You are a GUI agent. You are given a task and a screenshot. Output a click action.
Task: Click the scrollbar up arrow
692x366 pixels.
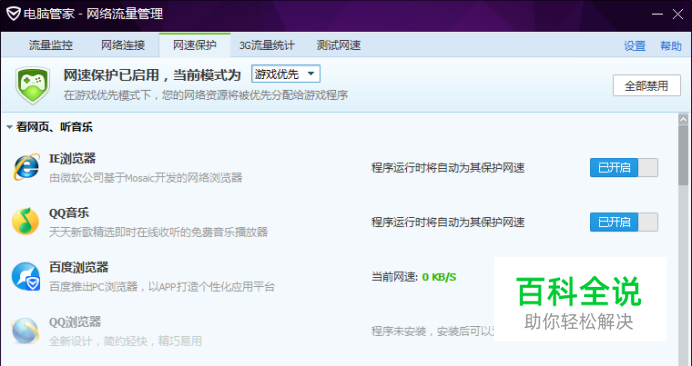(x=683, y=119)
